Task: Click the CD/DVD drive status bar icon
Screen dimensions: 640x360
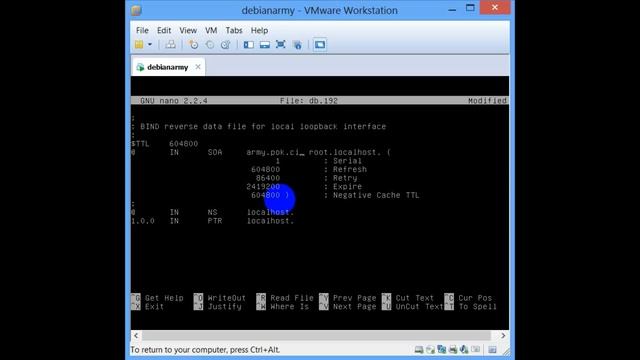Action: click(x=430, y=349)
